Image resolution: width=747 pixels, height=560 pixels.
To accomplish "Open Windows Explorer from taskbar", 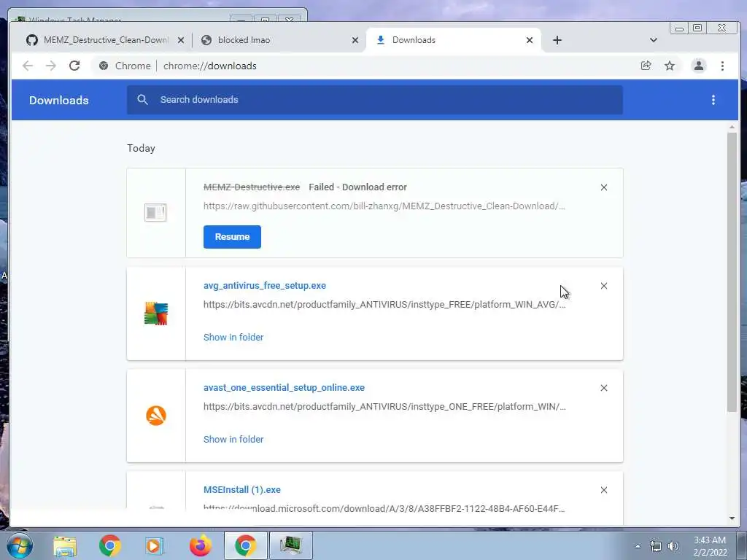I will pos(65,545).
